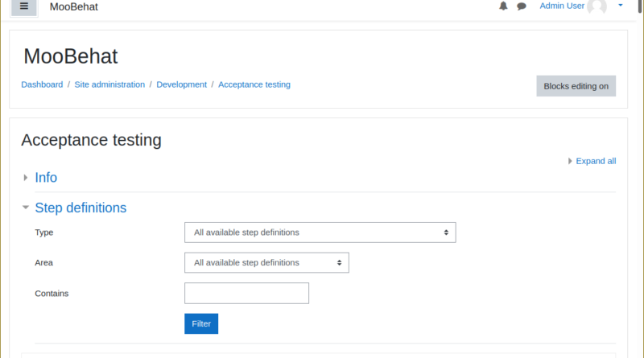Open the Info section heading
644x358 pixels.
[x=46, y=177]
